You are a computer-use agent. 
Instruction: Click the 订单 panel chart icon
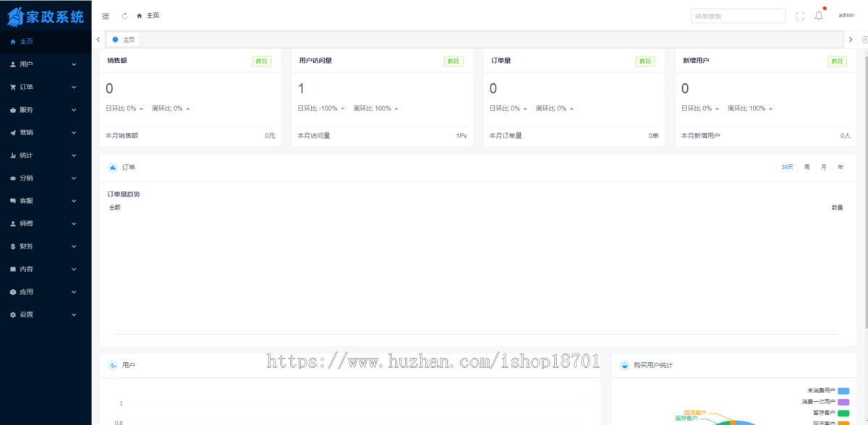113,167
